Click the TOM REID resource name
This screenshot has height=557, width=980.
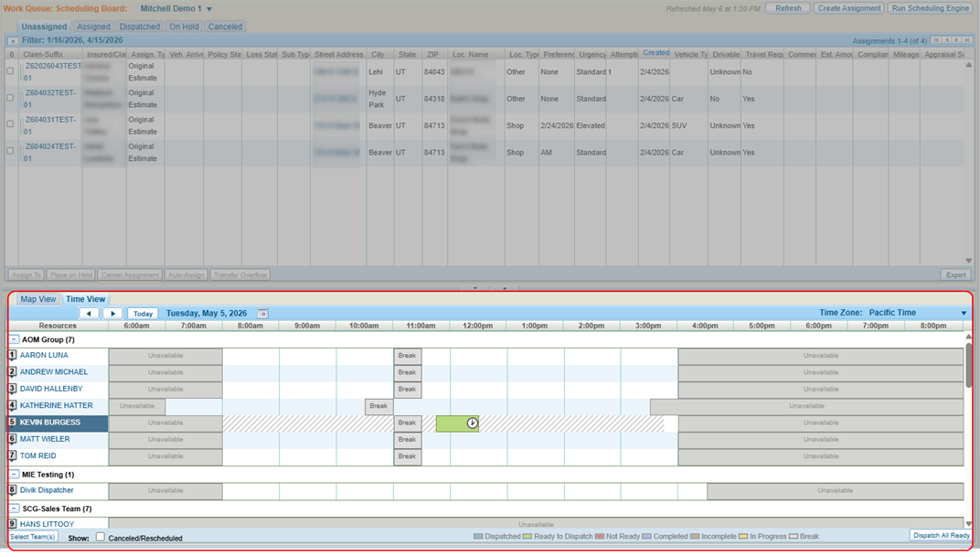(x=38, y=456)
